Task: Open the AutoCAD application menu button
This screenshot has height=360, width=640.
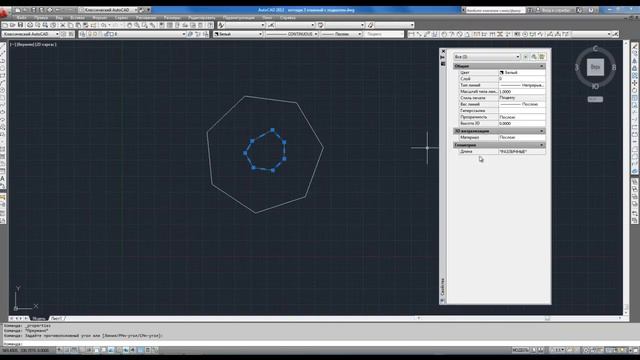Action: coord(4,13)
